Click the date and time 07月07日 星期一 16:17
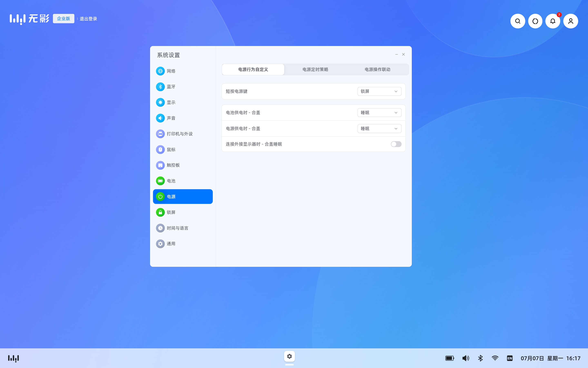Screen dimensions: 588x368 pos(550,358)
